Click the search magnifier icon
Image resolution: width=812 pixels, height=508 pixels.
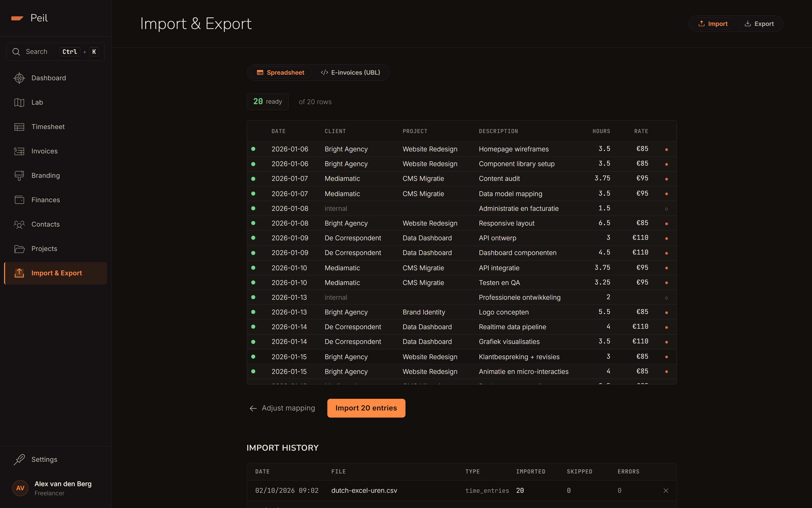16,52
